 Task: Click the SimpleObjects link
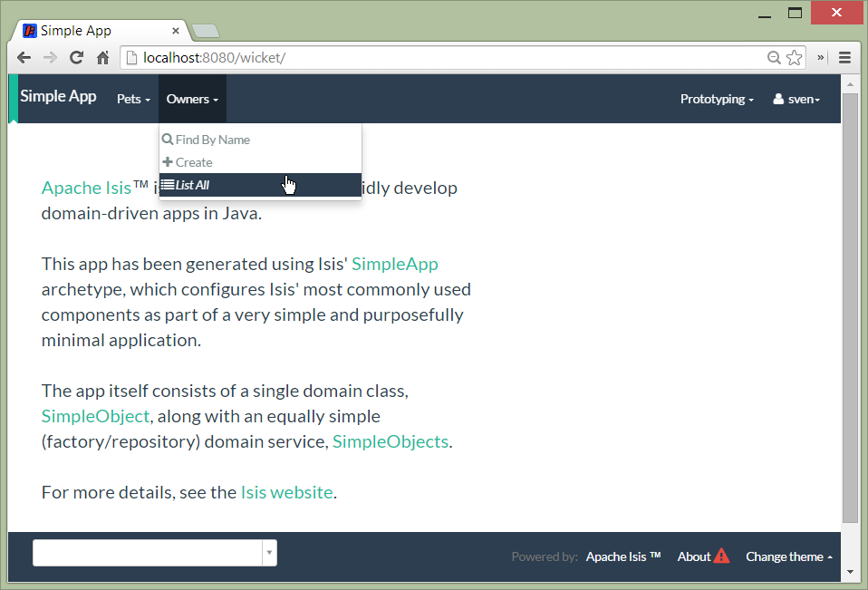click(x=390, y=441)
